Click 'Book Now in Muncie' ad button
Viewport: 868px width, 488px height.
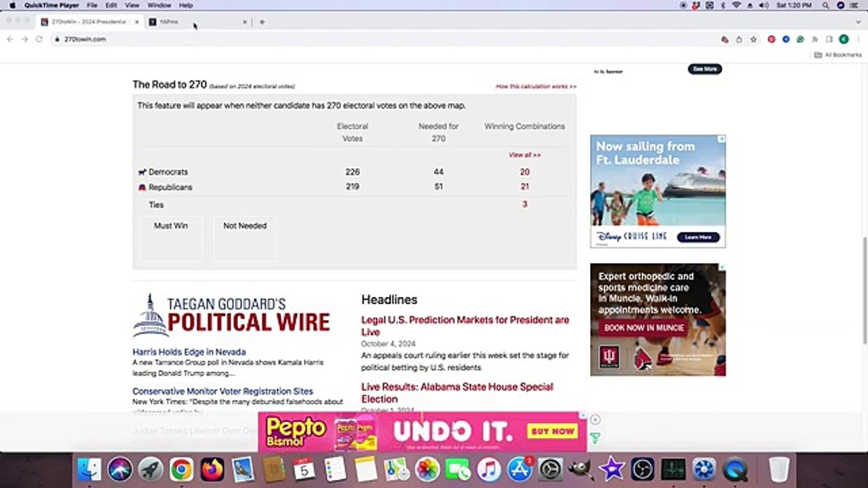(644, 328)
